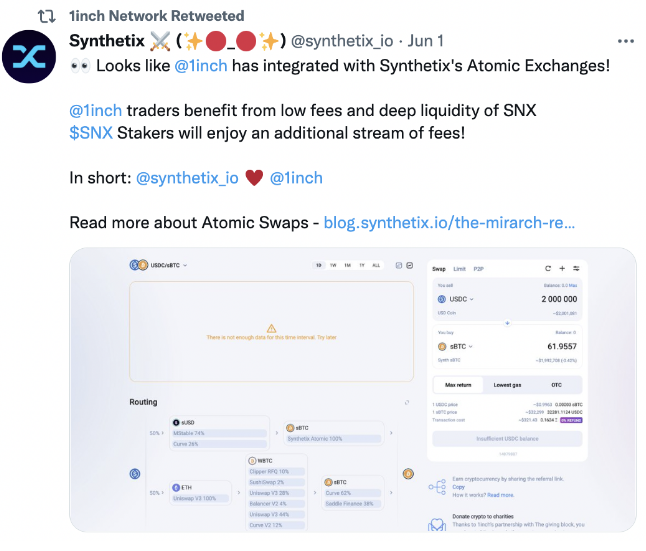Click the plus icon in swap panel

(562, 269)
